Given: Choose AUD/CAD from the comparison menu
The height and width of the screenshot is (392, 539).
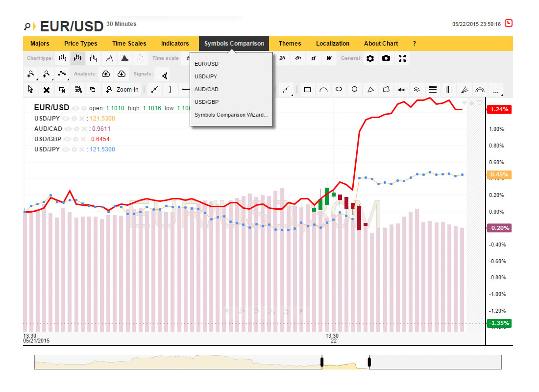Looking at the screenshot, I should 206,89.
